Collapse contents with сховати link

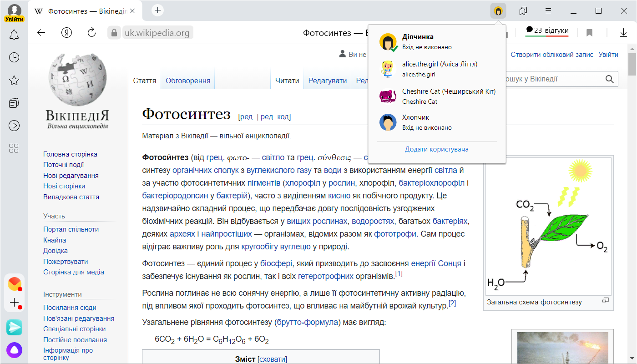[273, 359]
